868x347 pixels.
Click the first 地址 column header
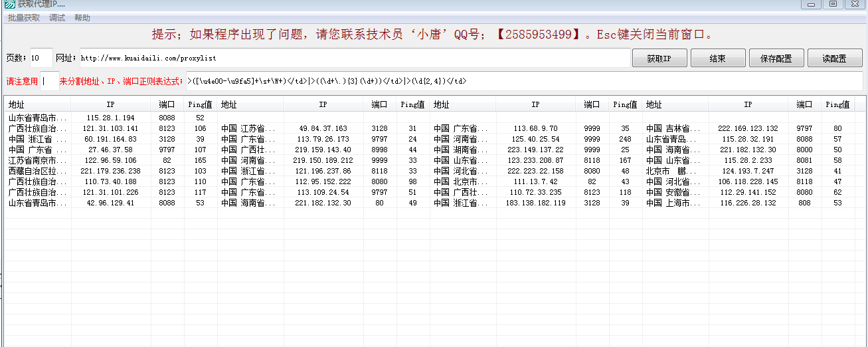coord(38,104)
